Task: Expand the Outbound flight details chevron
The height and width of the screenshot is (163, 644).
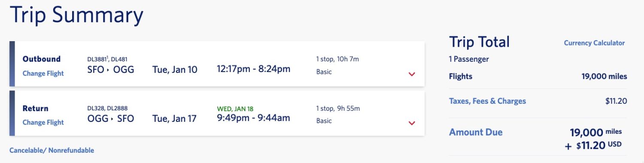Action: (x=412, y=74)
